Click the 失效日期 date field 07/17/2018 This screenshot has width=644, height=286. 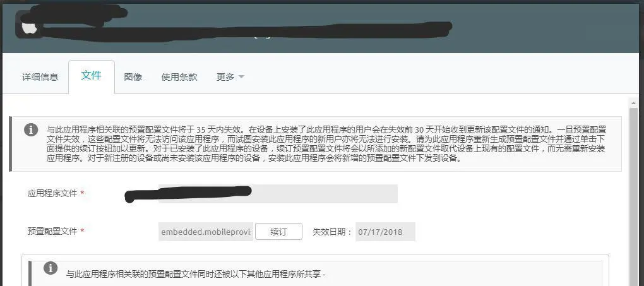coord(385,232)
